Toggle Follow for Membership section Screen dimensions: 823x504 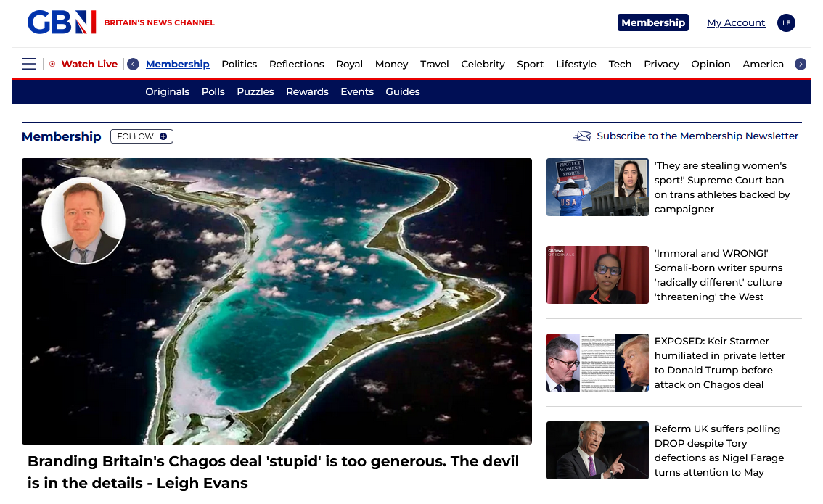coord(142,136)
